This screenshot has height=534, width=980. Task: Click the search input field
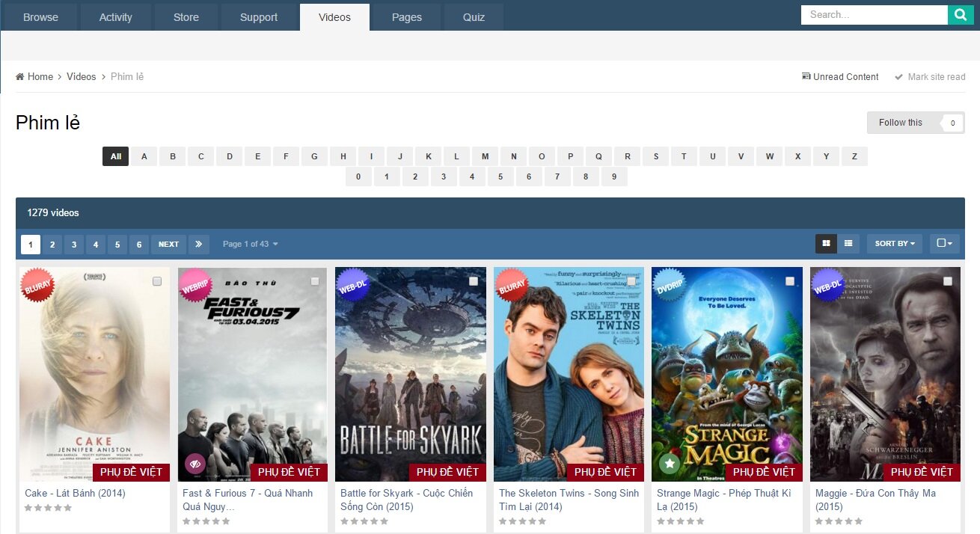[874, 14]
